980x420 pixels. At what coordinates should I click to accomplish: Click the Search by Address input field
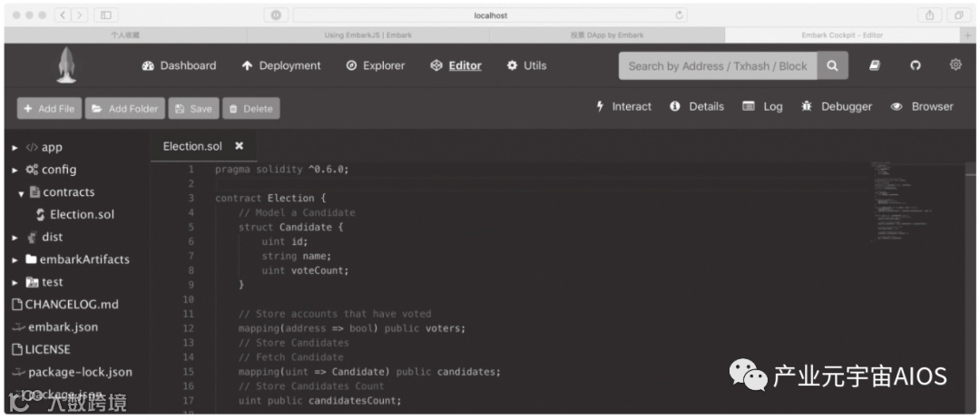click(x=718, y=65)
